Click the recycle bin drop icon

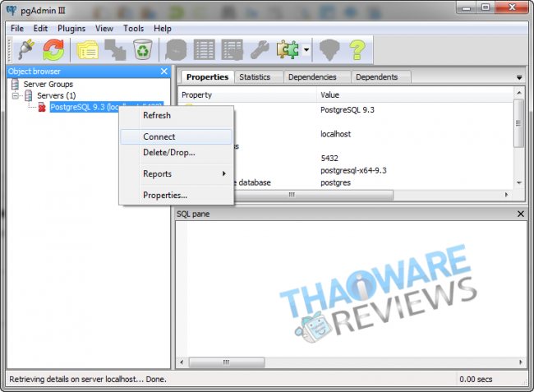pyautogui.click(x=143, y=50)
